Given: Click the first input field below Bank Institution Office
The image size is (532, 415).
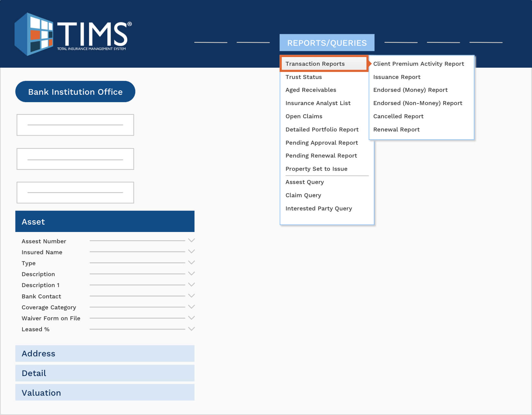Looking at the screenshot, I should click(x=75, y=125).
